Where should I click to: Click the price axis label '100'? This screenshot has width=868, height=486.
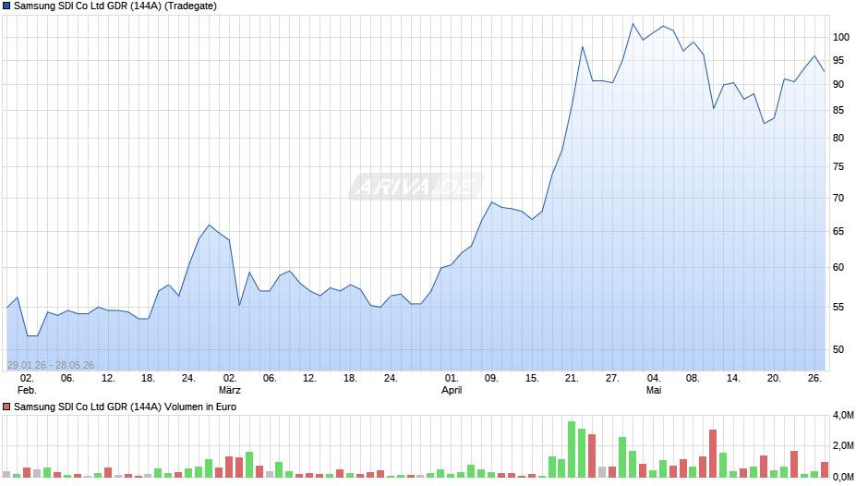pyautogui.click(x=841, y=37)
